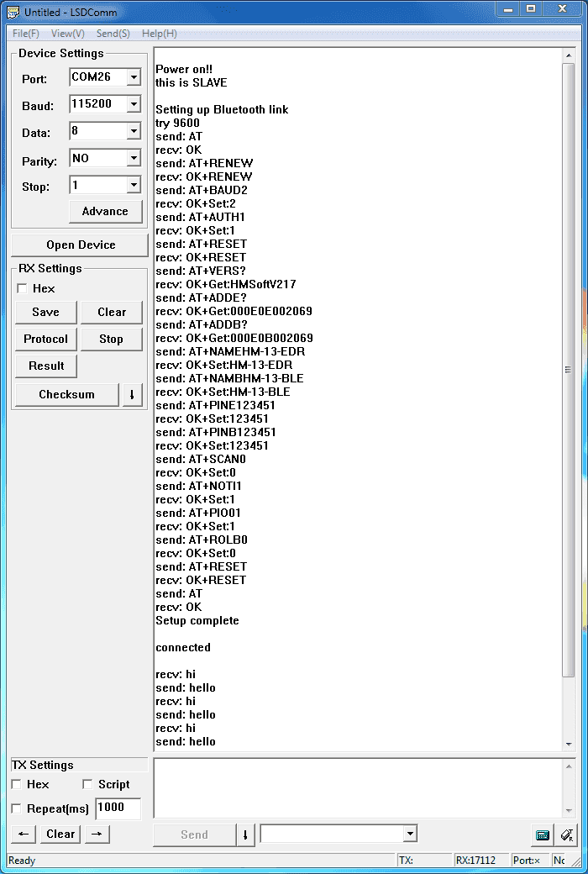Expand the Port COM26 dropdown
Viewport: 588px width, 874px height.
133,77
